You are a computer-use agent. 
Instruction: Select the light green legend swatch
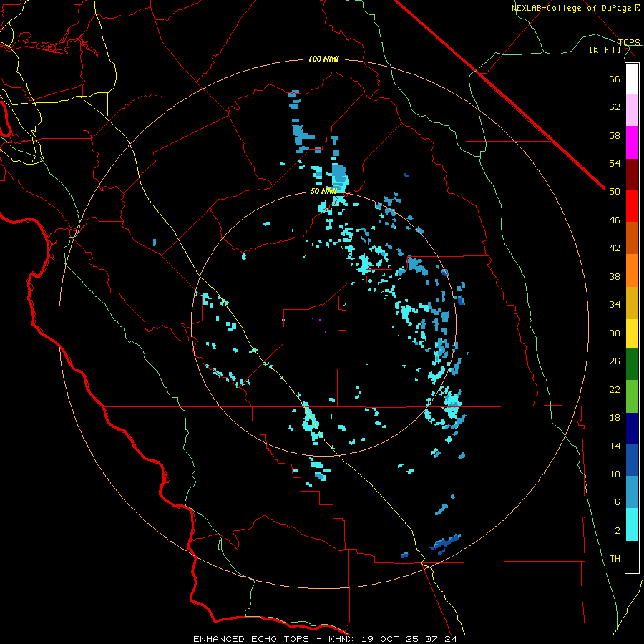click(632, 396)
